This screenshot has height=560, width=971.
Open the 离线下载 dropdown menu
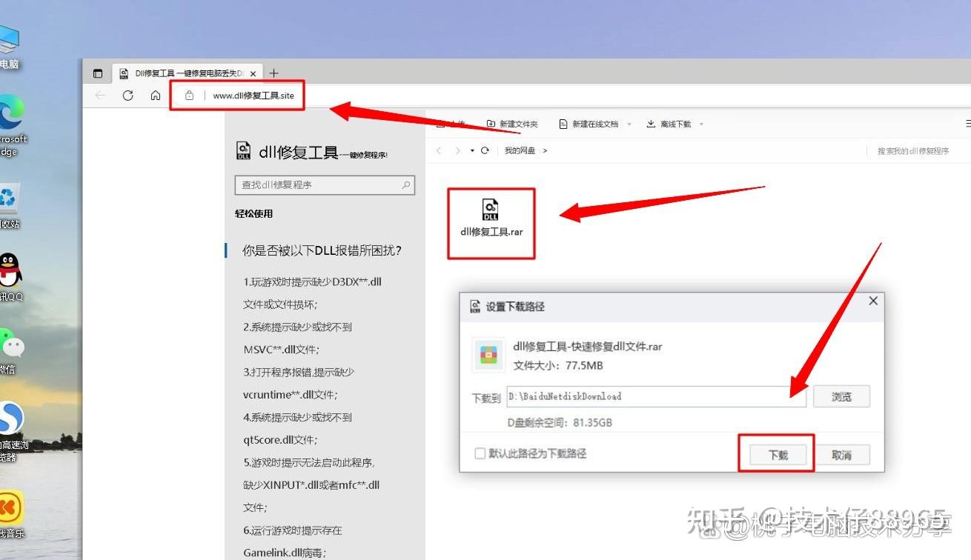point(700,124)
